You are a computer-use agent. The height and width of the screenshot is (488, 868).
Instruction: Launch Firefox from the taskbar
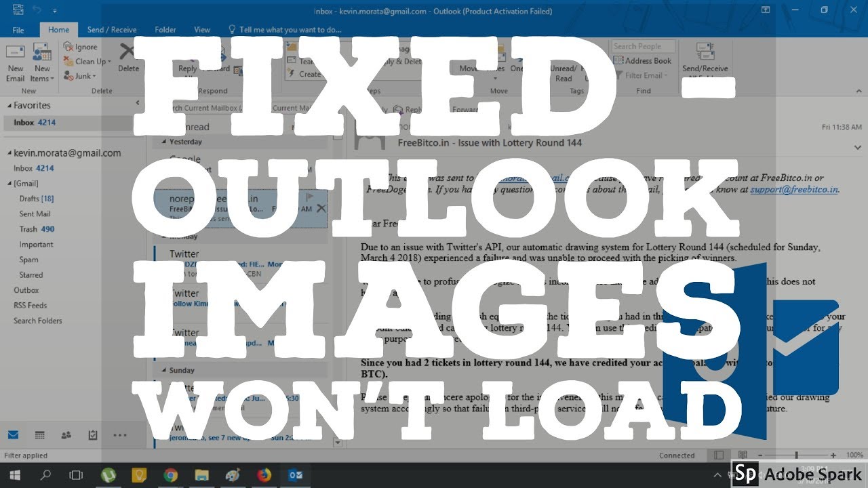(x=264, y=475)
